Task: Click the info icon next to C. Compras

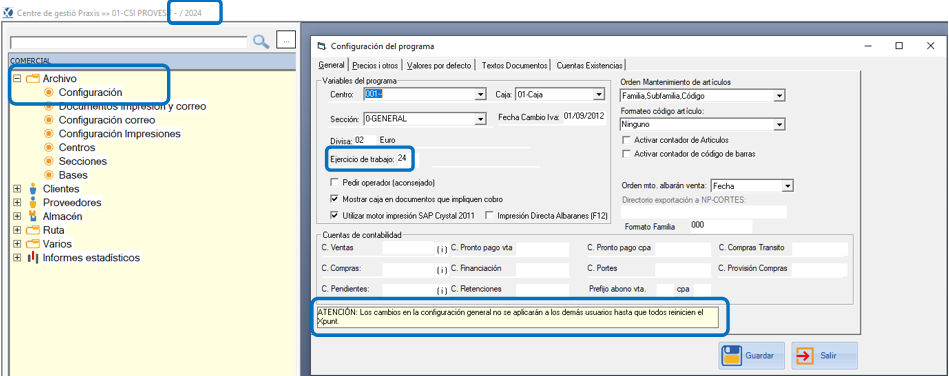Action: point(442,269)
